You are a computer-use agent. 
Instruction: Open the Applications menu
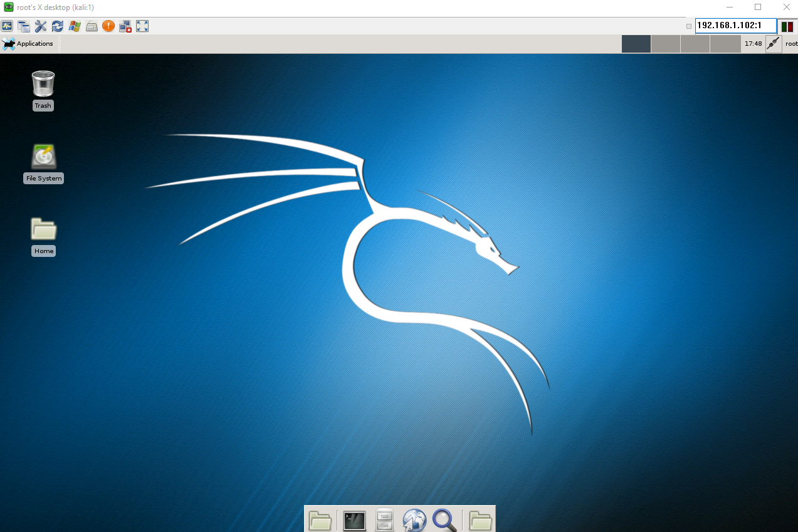(x=28, y=44)
